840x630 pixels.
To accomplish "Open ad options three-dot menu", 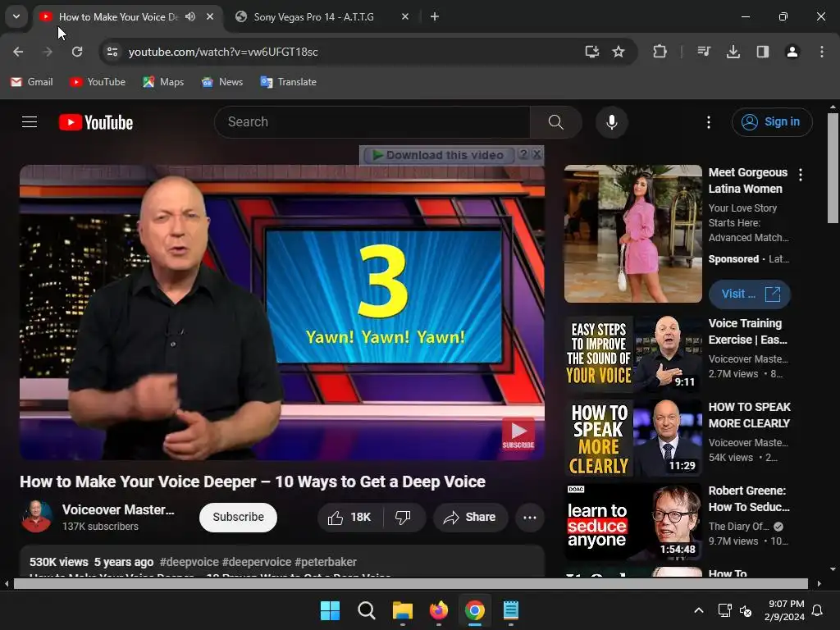I will click(801, 175).
